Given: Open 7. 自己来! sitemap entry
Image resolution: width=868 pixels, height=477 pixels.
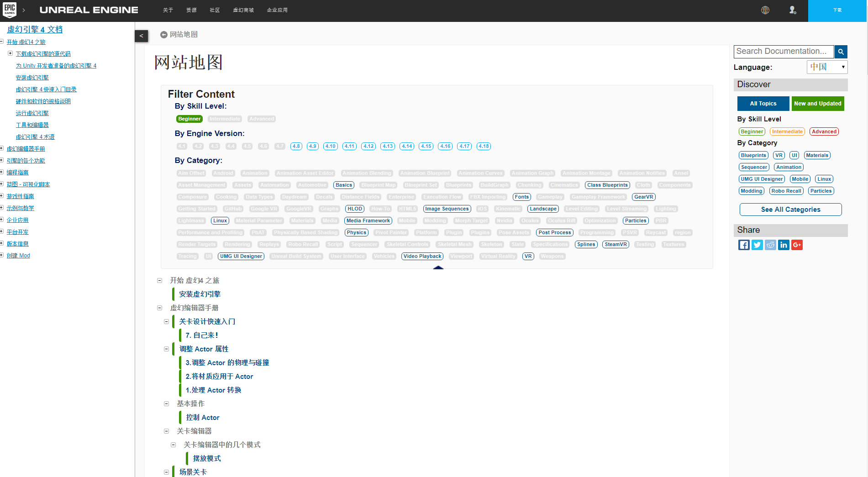Looking at the screenshot, I should 202,335.
